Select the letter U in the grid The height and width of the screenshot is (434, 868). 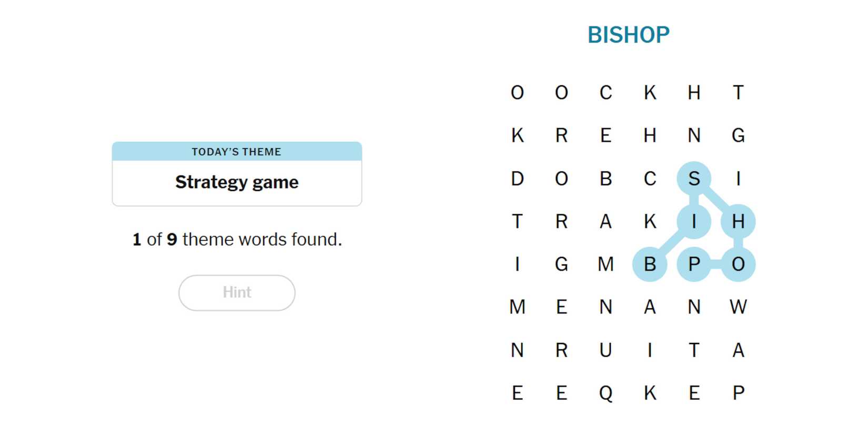tap(605, 350)
